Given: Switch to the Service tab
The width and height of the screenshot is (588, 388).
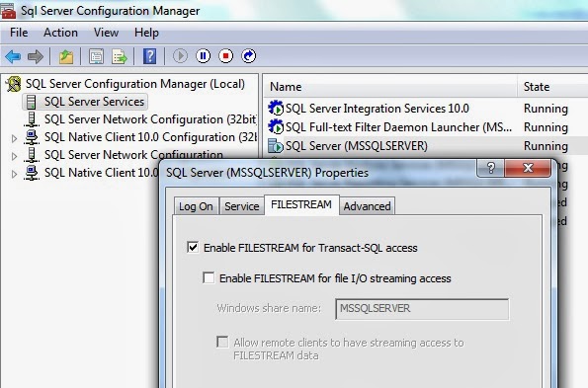Looking at the screenshot, I should tap(242, 206).
